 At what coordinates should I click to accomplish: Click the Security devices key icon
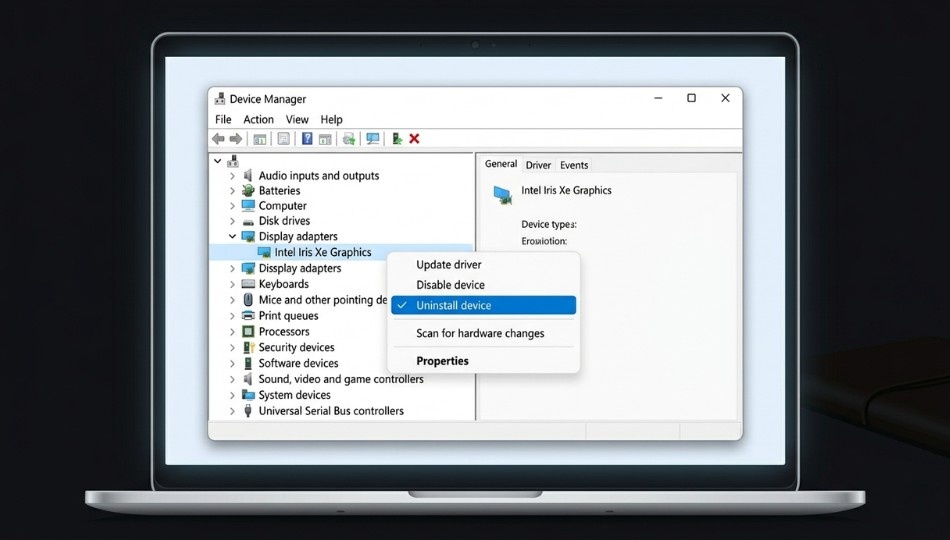(x=248, y=347)
